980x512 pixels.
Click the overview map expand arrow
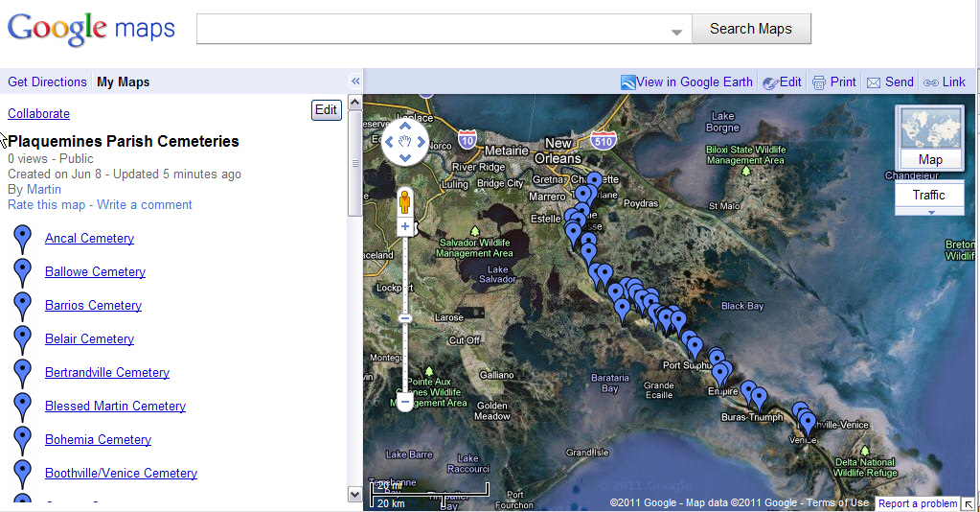click(x=969, y=504)
